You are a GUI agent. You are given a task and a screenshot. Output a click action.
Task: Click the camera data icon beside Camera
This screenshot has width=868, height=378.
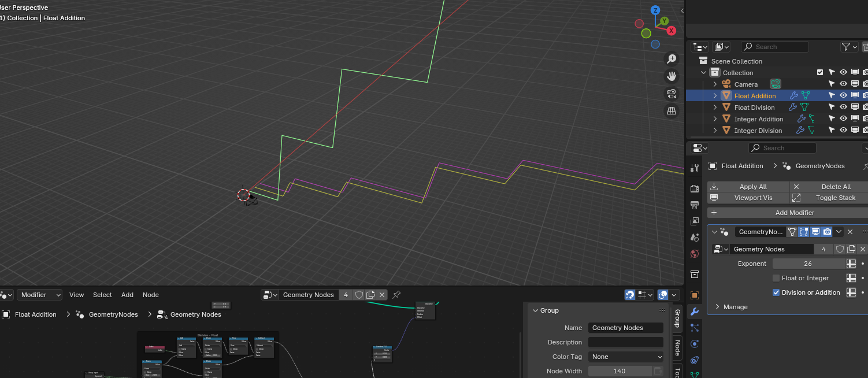[x=775, y=84]
